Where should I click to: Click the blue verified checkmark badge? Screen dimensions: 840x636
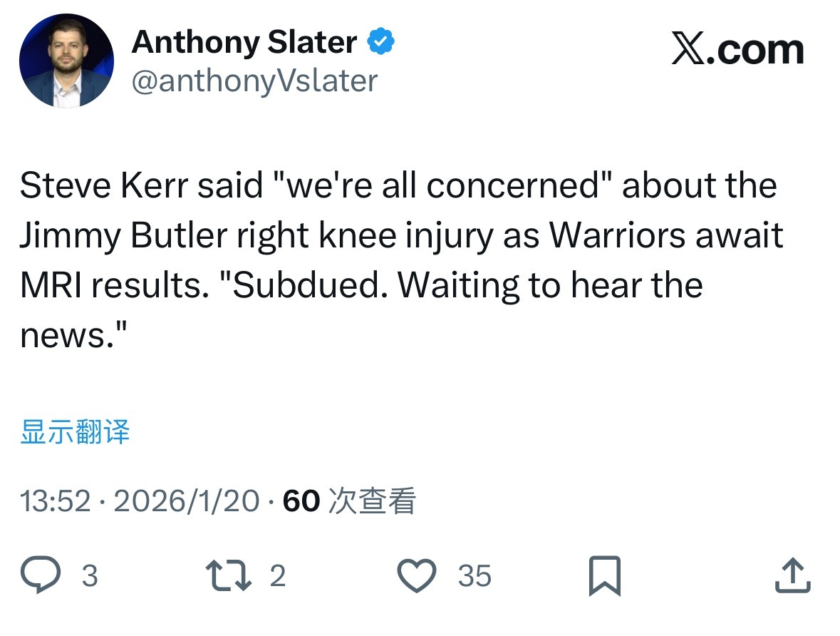coord(381,43)
